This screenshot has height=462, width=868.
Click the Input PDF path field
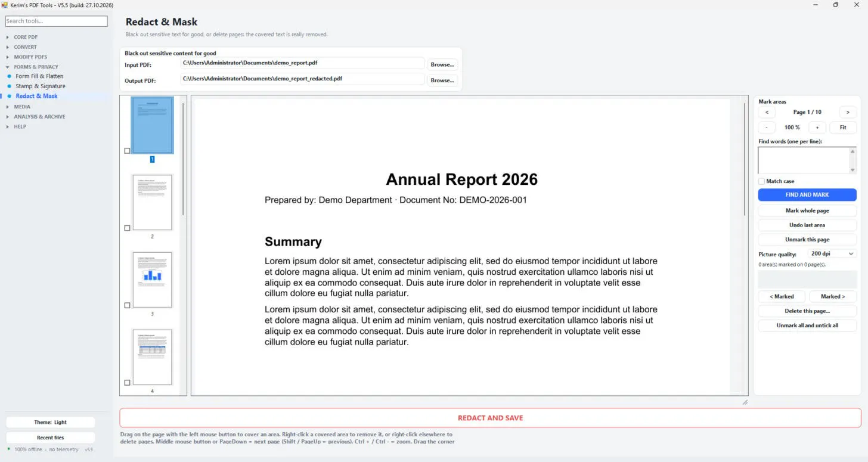pos(303,63)
